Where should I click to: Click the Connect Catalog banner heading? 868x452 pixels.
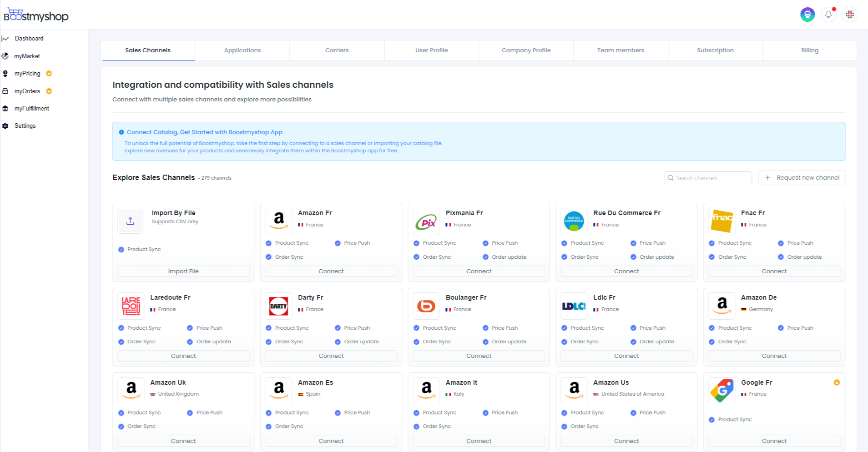(205, 132)
